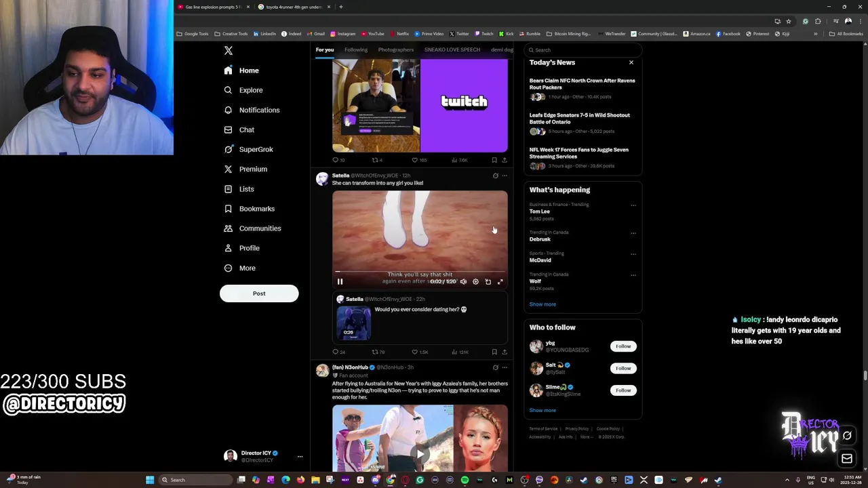
Task: Open Bears Claim NFC North Crown story
Action: point(583,84)
